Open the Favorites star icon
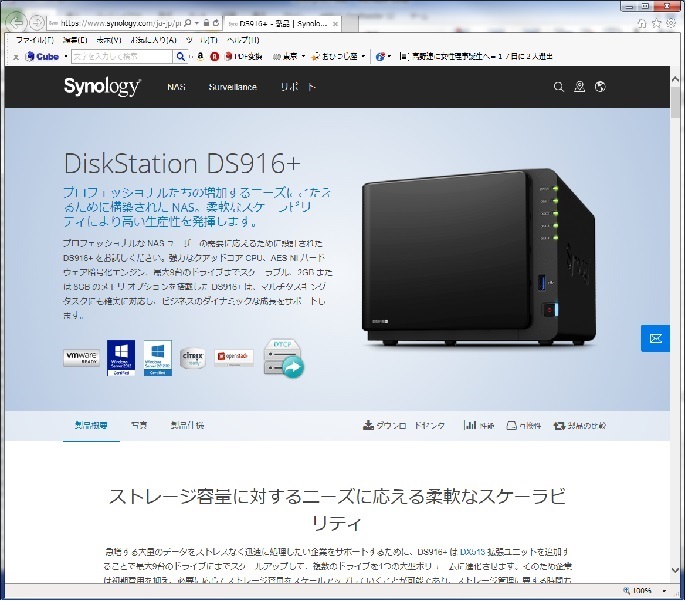The image size is (686, 601). (657, 23)
